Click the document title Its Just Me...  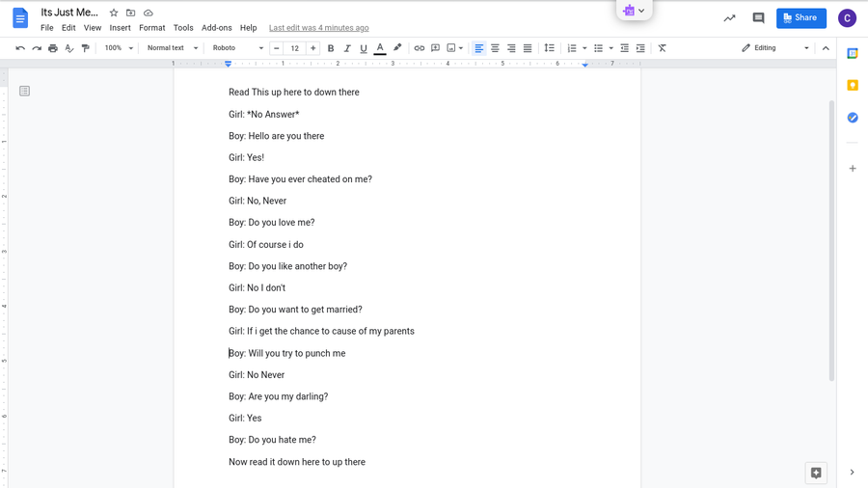(69, 13)
